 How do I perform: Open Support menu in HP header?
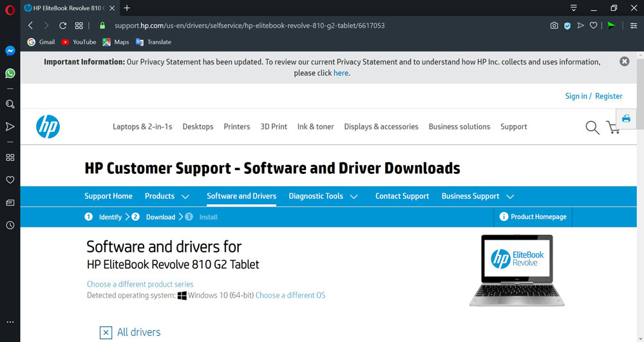click(513, 126)
